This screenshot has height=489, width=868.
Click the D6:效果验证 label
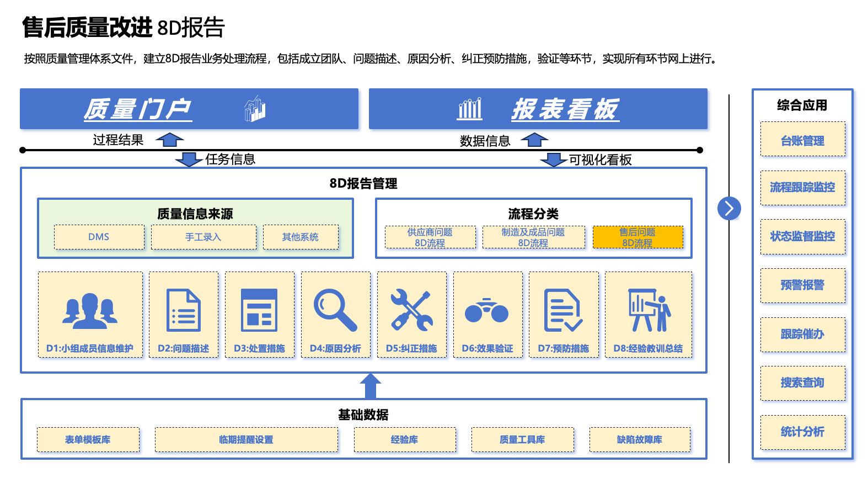pyautogui.click(x=487, y=348)
